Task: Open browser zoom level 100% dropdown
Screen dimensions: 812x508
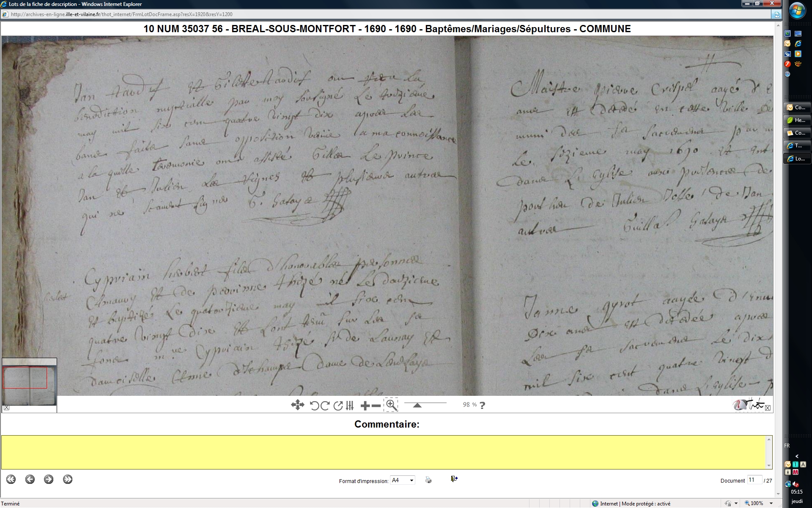Action: pyautogui.click(x=771, y=503)
